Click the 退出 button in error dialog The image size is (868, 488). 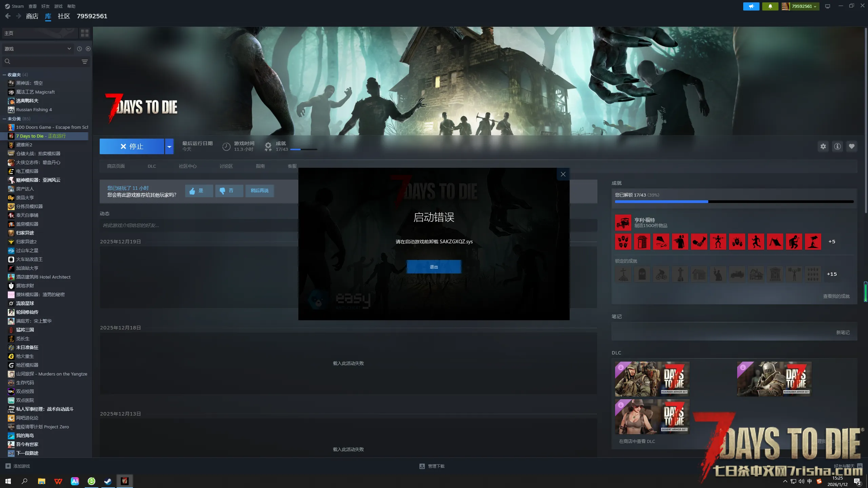[x=434, y=267]
